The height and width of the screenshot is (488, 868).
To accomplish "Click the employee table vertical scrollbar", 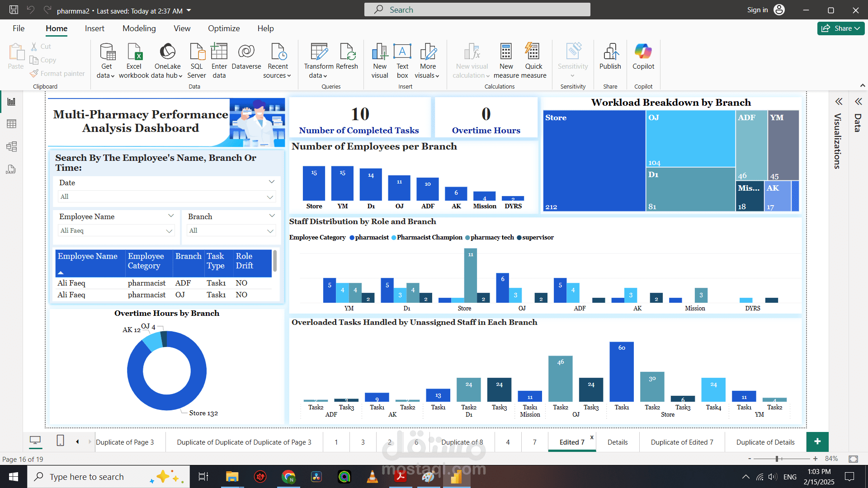I will tap(275, 261).
